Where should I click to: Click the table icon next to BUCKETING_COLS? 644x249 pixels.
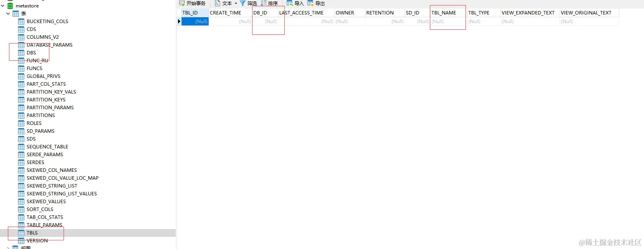coord(21,22)
